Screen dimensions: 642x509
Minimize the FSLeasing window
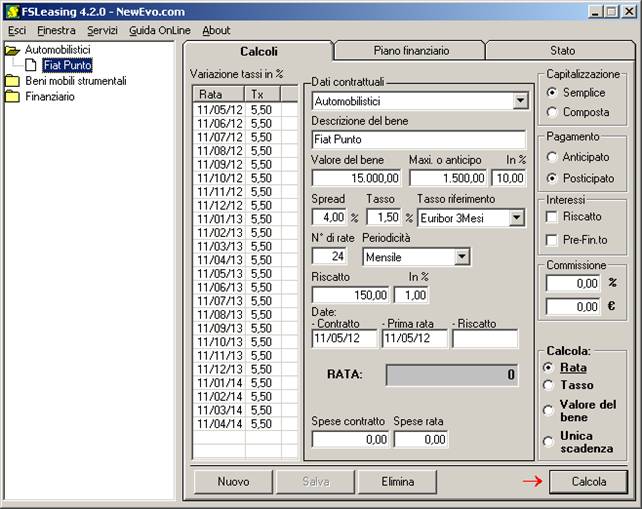click(x=595, y=12)
